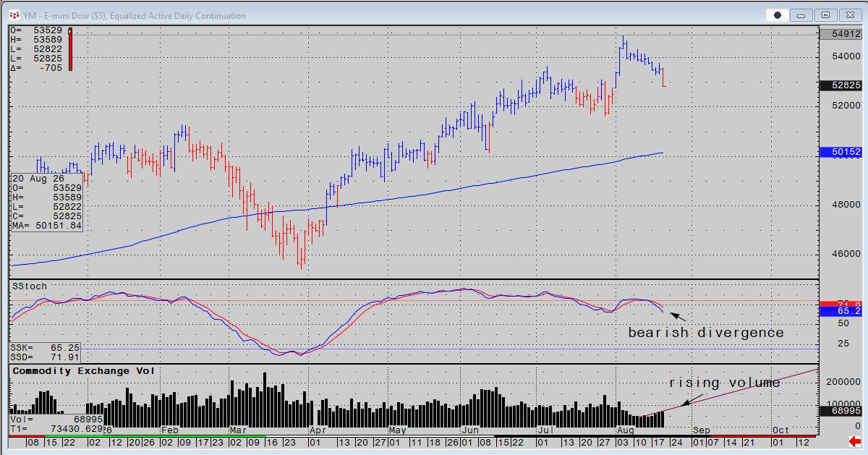Click the bearish divergence text annotation
This screenshot has height=455, width=868.
(x=706, y=333)
